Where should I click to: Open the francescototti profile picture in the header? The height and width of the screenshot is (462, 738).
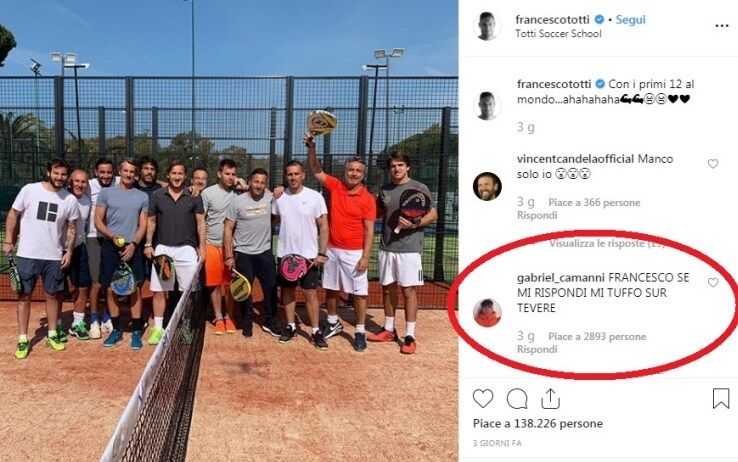tap(487, 26)
